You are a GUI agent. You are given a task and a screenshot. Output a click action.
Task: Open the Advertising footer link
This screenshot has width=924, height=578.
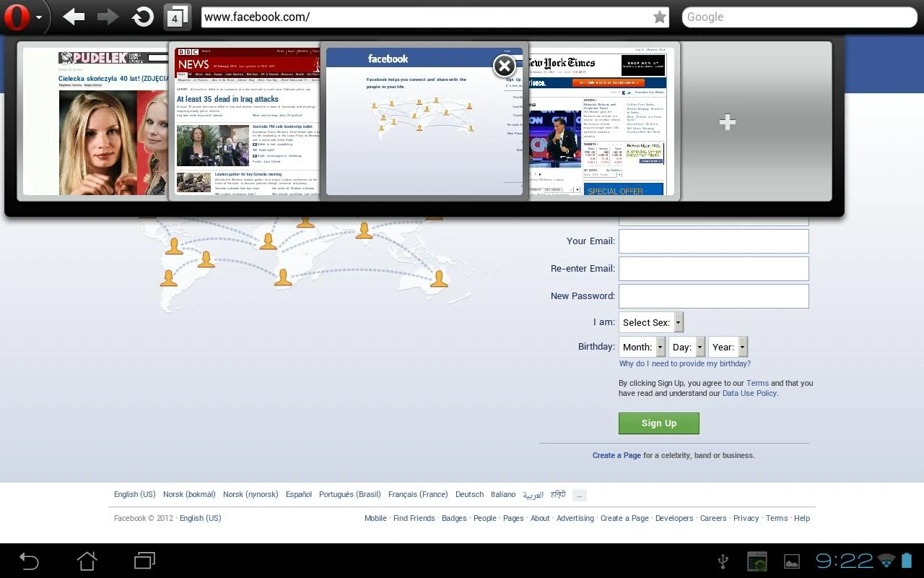[x=575, y=519]
